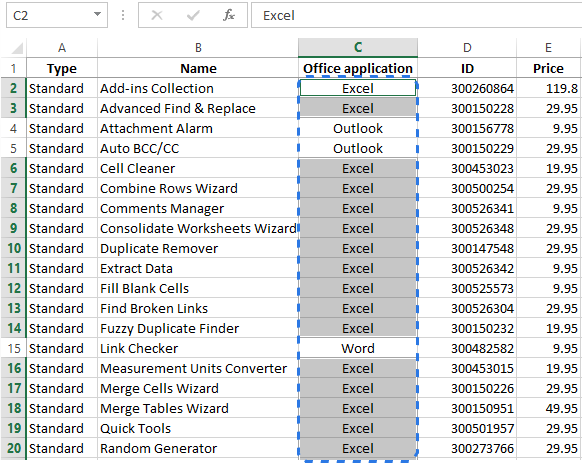
Task: Click ID cell 300147548
Action: (x=467, y=248)
